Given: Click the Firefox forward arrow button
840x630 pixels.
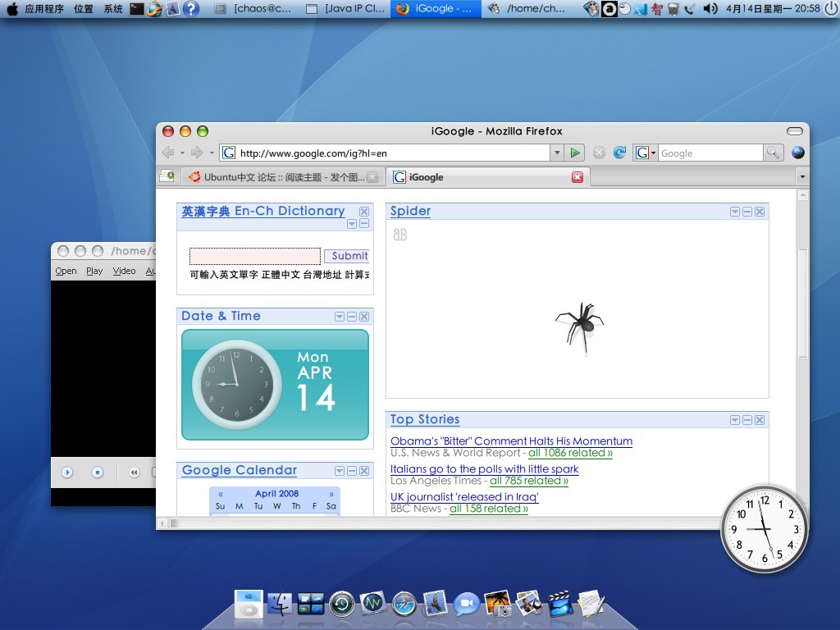Looking at the screenshot, I should pyautogui.click(x=197, y=153).
